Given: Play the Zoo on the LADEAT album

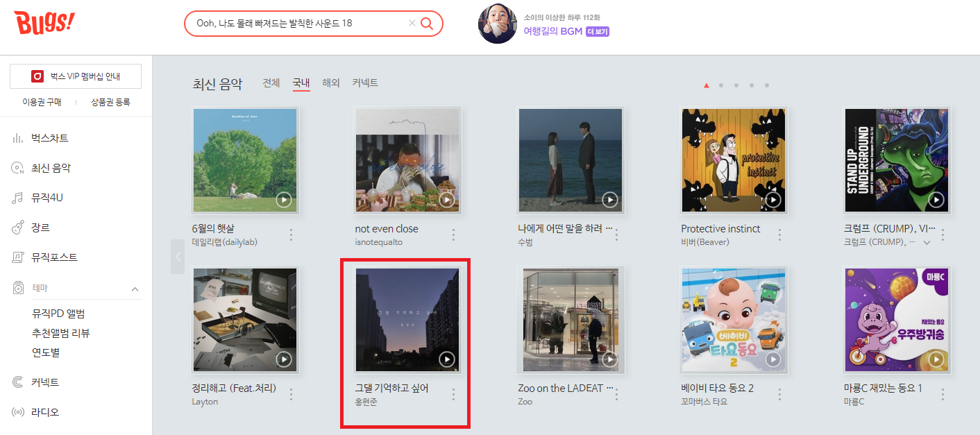Looking at the screenshot, I should point(609,359).
